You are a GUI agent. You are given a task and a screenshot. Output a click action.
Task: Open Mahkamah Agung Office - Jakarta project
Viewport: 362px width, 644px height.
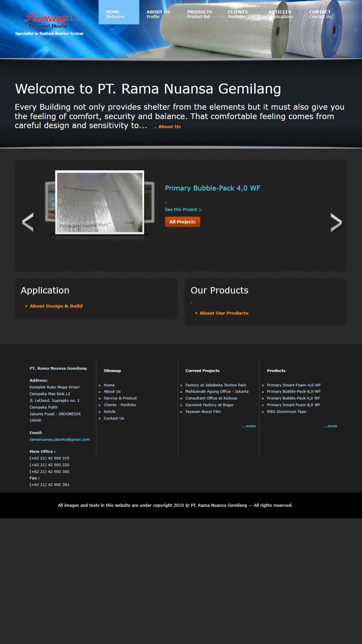217,391
